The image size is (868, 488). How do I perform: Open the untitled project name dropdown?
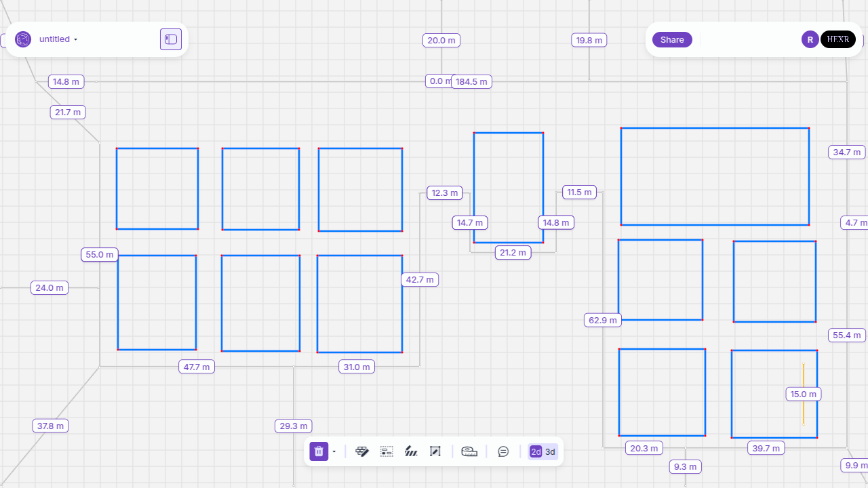pyautogui.click(x=58, y=39)
